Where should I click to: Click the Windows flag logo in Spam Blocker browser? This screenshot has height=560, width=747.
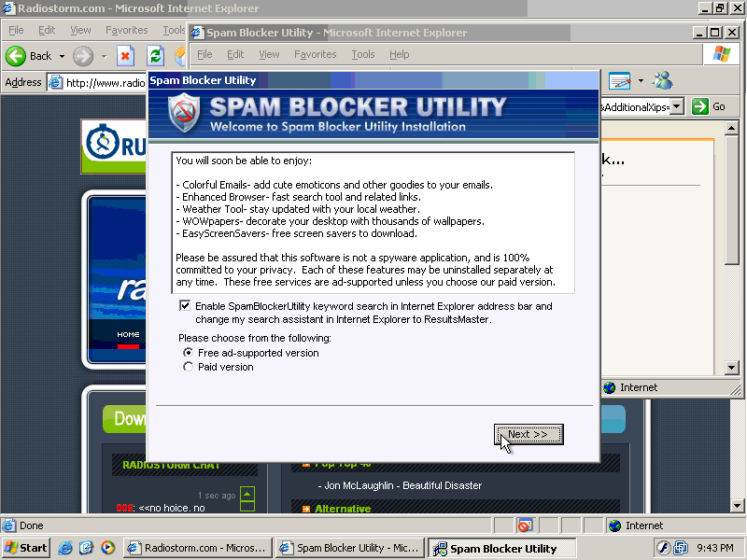[722, 54]
